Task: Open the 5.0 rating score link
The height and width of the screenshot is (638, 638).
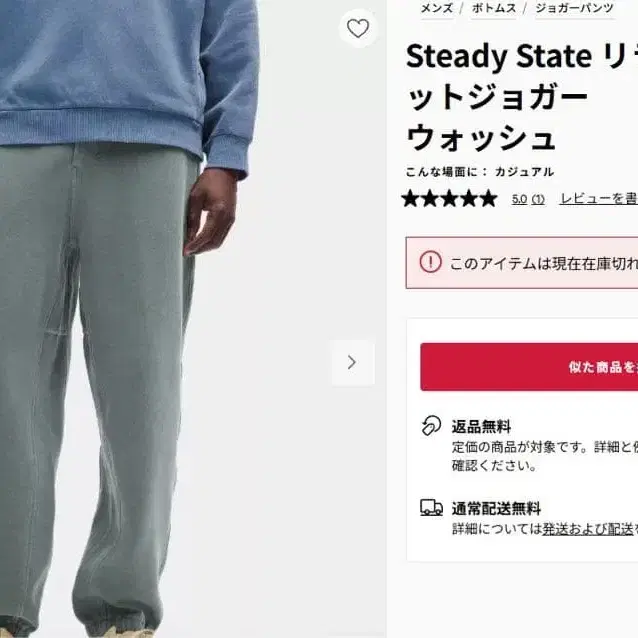Action: coord(520,199)
